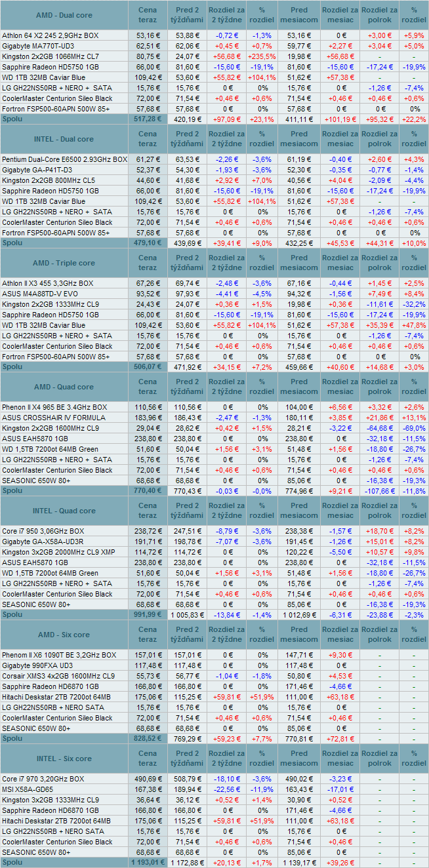Select the 'Athlon 64 X2 245 2,9GHz BOX' row
Screen dimensions: 429x868
pos(214,35)
